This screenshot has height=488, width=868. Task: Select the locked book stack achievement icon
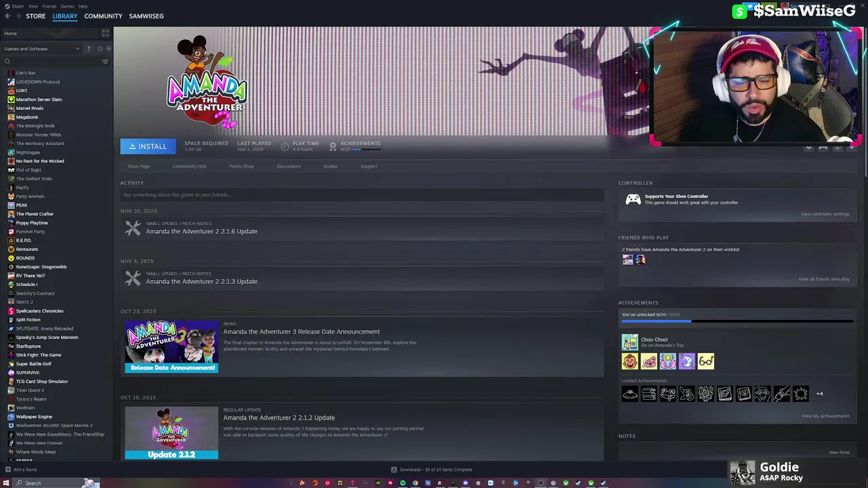click(649, 394)
